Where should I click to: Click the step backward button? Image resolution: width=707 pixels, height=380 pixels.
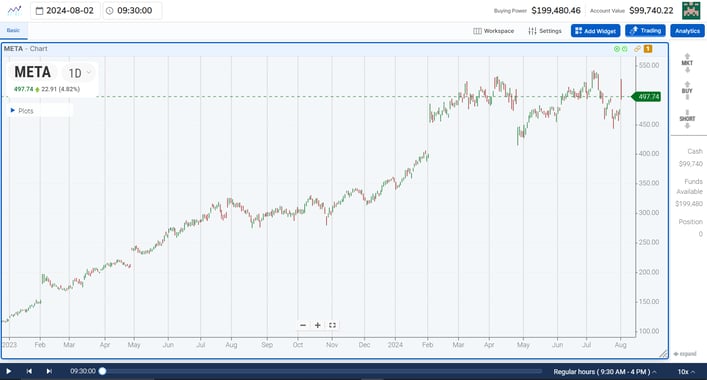(29, 371)
